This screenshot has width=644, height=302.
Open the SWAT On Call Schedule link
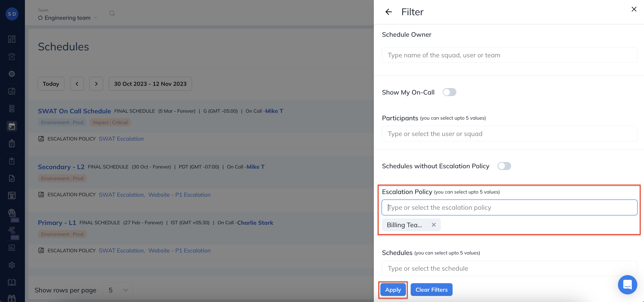(74, 111)
